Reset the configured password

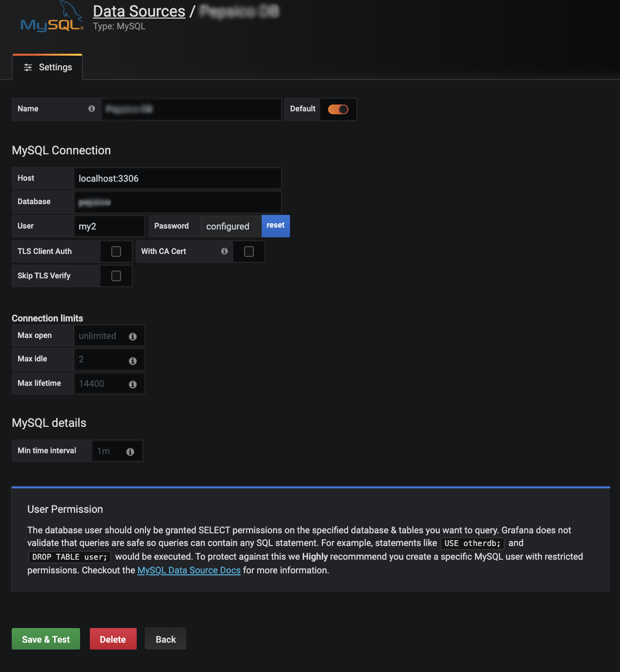(x=275, y=226)
